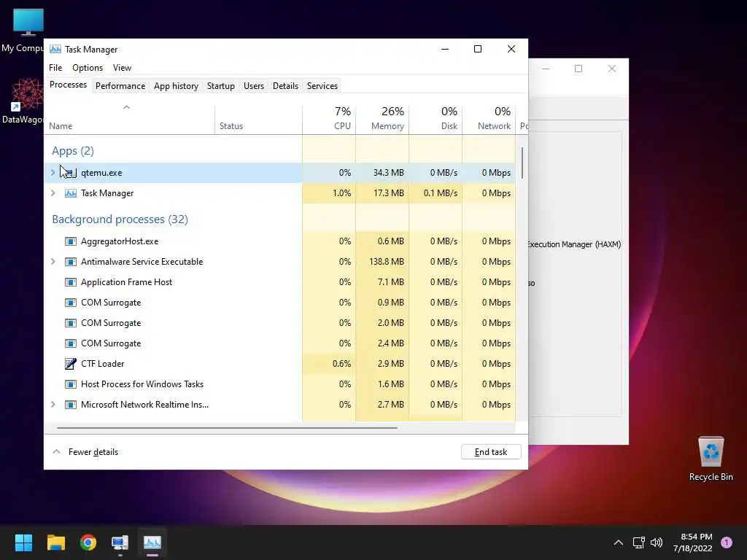Viewport: 747px width, 560px height.
Task: Click the Task Manager process row icon
Action: (x=71, y=192)
